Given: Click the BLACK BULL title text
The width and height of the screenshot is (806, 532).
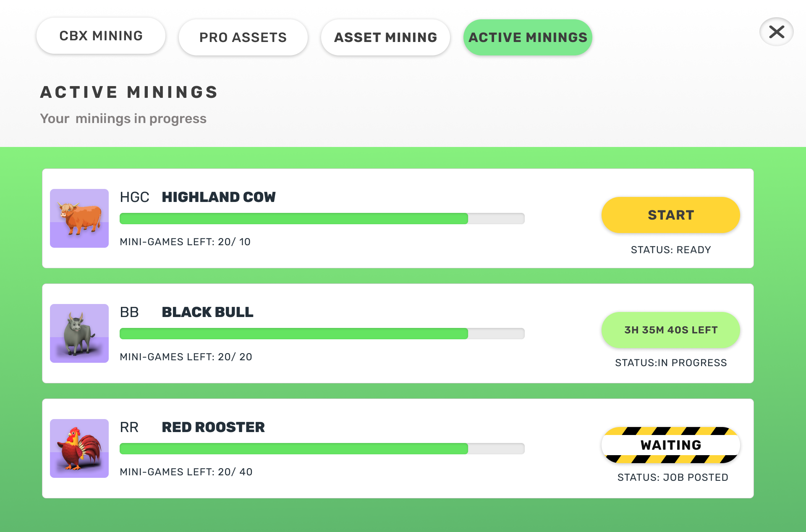Looking at the screenshot, I should pos(207,312).
